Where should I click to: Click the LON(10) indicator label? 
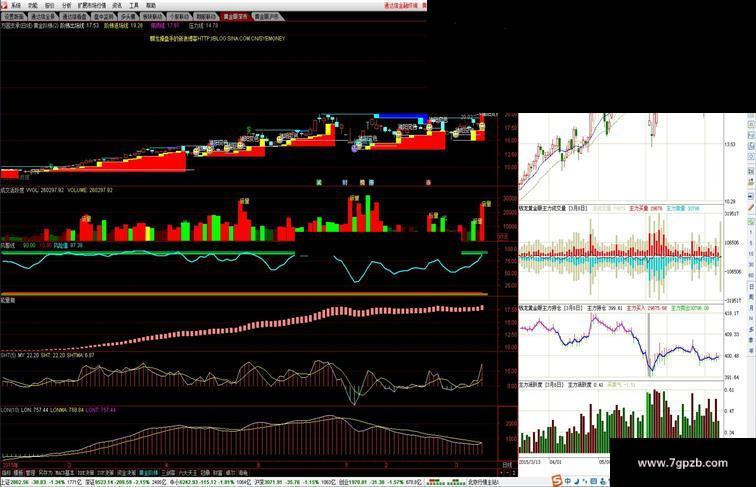9,410
